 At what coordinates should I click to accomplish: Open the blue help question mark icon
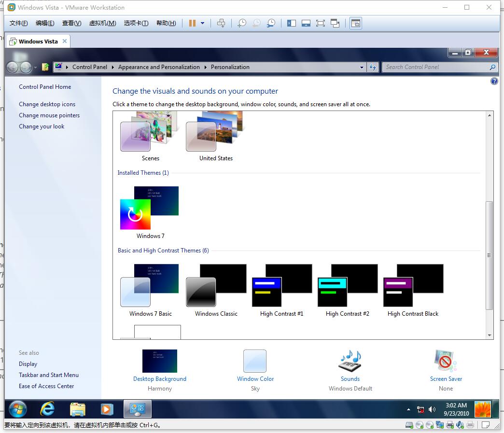(494, 81)
